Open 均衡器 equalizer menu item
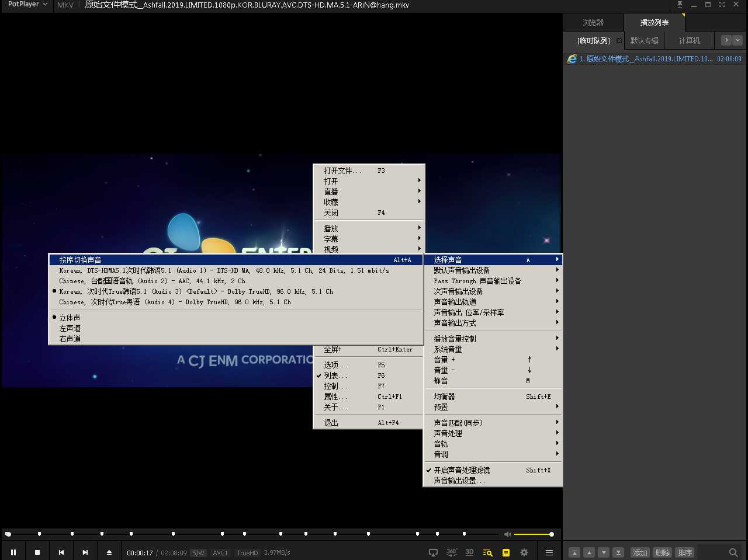Viewport: 748px width, 560px height. (493, 396)
